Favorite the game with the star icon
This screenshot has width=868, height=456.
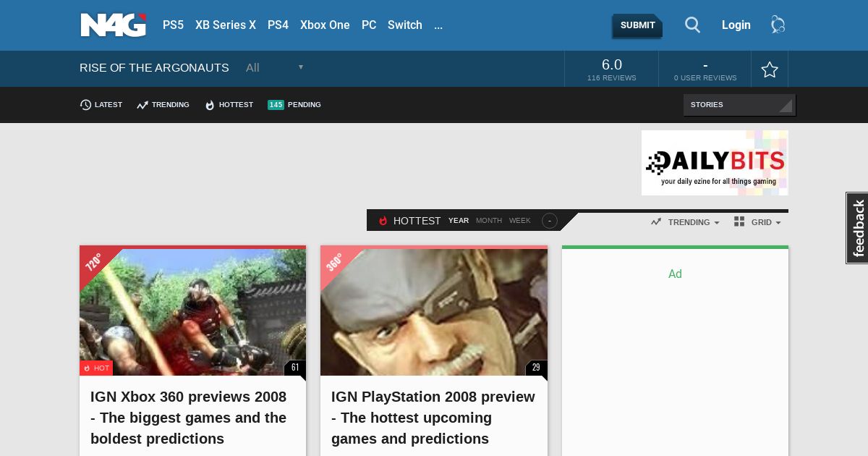point(770,69)
